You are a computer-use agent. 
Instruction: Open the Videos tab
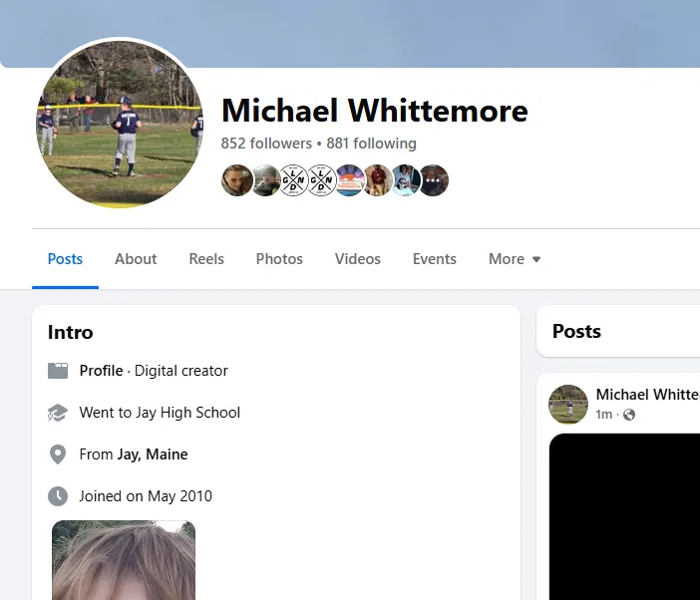point(358,259)
